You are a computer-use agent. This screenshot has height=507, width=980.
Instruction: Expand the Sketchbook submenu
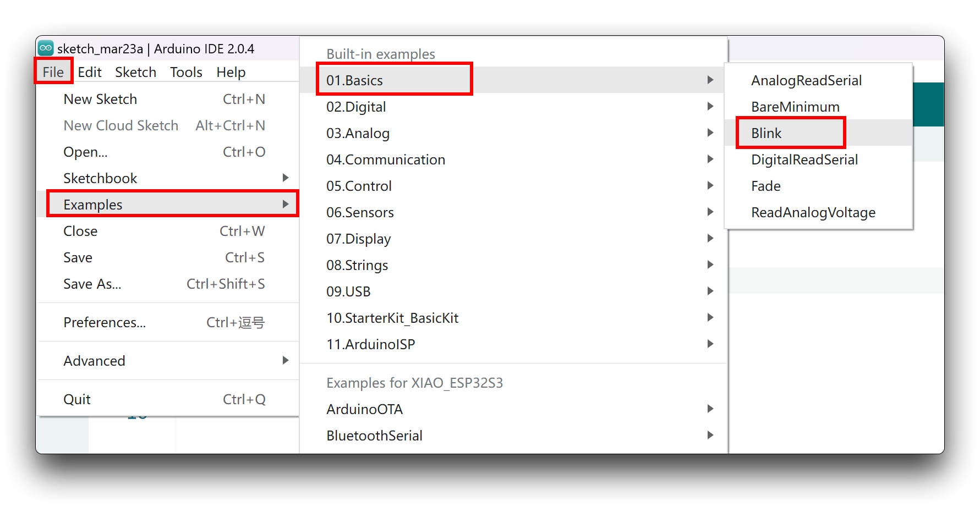[x=168, y=178]
